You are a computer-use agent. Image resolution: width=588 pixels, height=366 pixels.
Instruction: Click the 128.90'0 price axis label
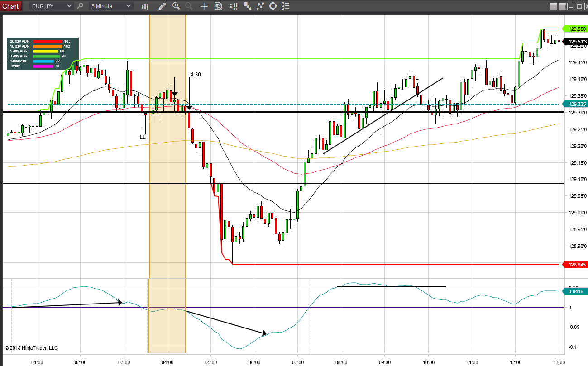[x=577, y=246]
